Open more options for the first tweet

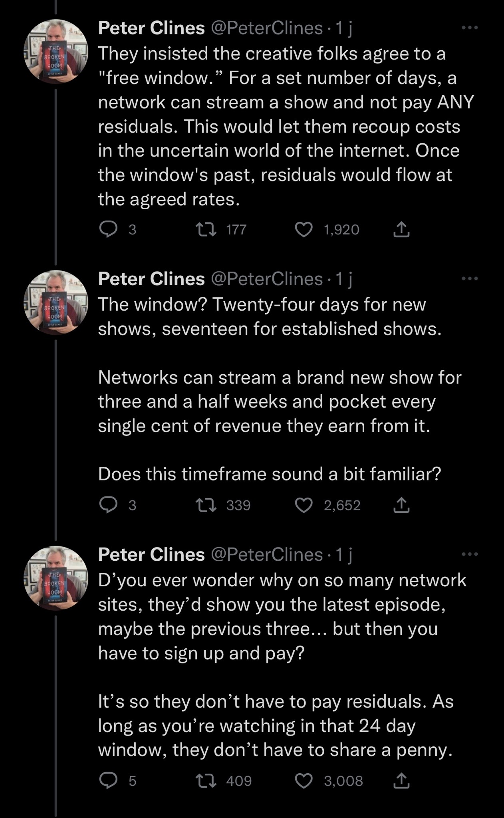click(x=470, y=28)
